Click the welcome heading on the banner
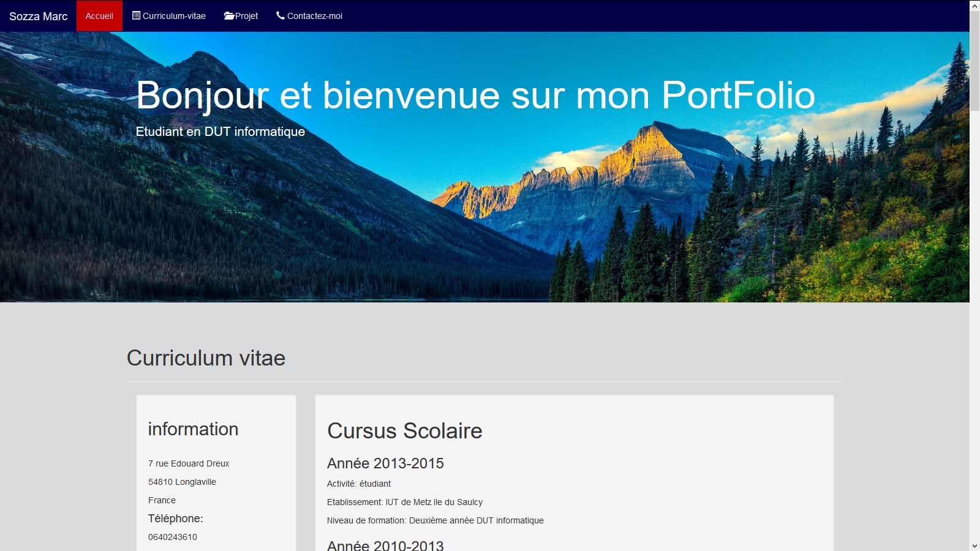The image size is (980, 551). (475, 96)
